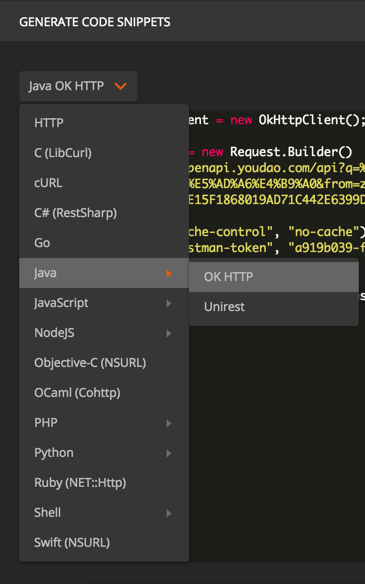365x584 pixels.
Task: Select Ruby (NET::Http) option
Action: click(104, 483)
